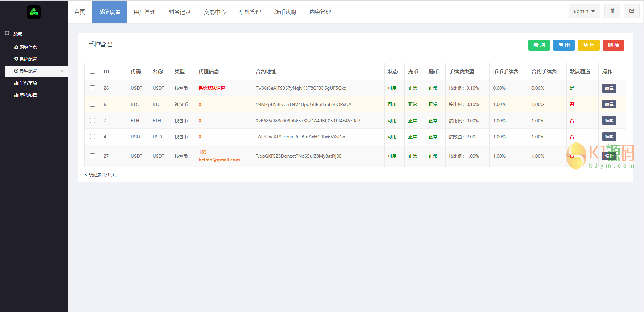
Task: Open 平台市场 chart item in sidebar
Action: pos(26,83)
